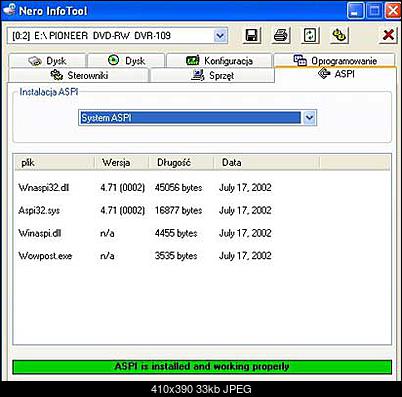402x397 pixels.
Task: Click the July 17, 2002 date of Wnaspi32.dll
Action: (245, 188)
